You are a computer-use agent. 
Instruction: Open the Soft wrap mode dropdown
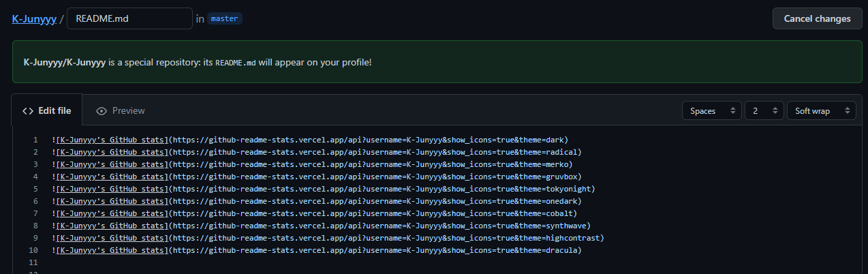[822, 110]
